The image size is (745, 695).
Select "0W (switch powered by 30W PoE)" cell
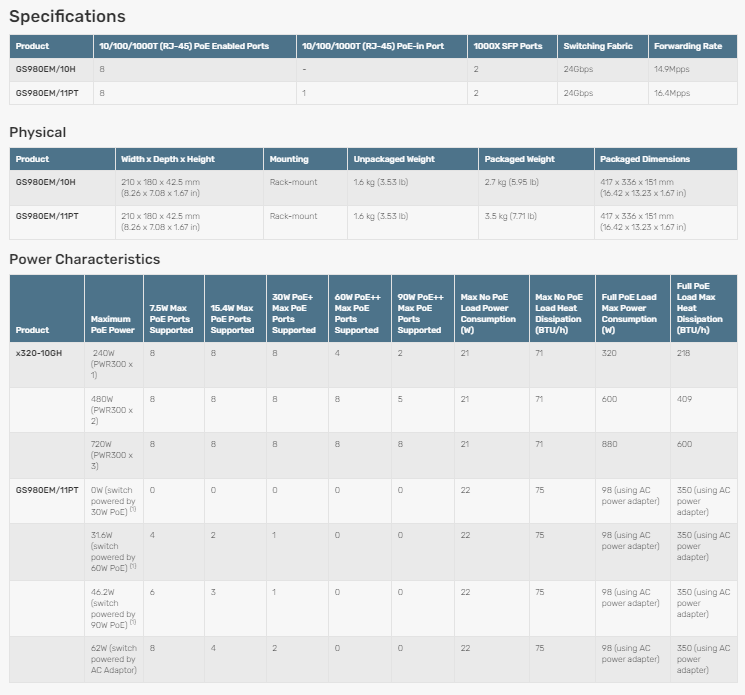click(114, 501)
